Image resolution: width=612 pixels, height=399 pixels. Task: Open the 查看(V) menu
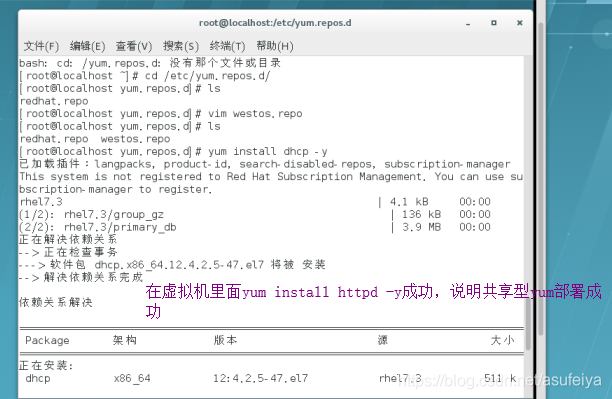click(134, 46)
